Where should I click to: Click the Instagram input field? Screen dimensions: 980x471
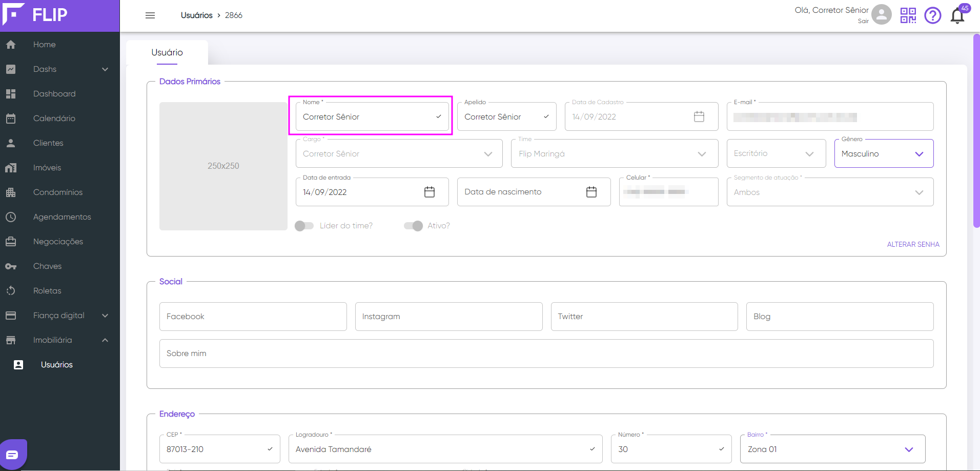tap(448, 317)
